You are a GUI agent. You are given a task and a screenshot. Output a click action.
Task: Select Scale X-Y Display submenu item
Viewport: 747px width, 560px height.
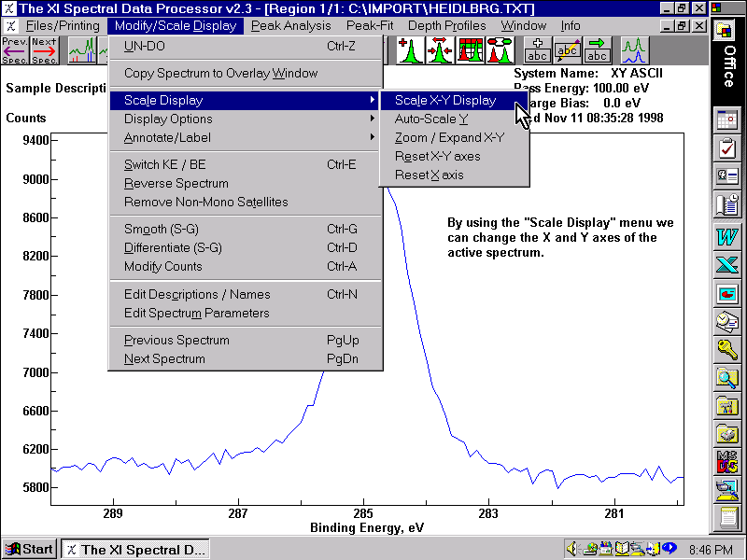point(445,100)
